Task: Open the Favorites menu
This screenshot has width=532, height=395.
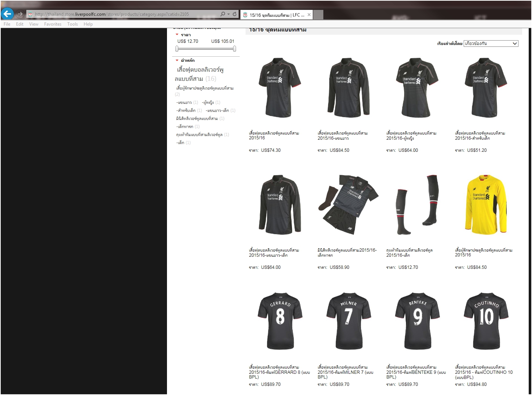Action: (x=53, y=24)
